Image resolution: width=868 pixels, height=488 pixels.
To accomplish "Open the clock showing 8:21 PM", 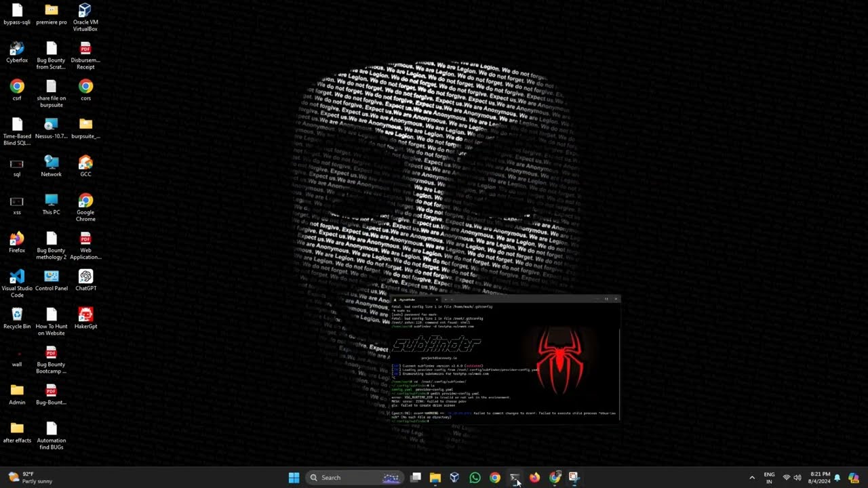I will point(818,478).
